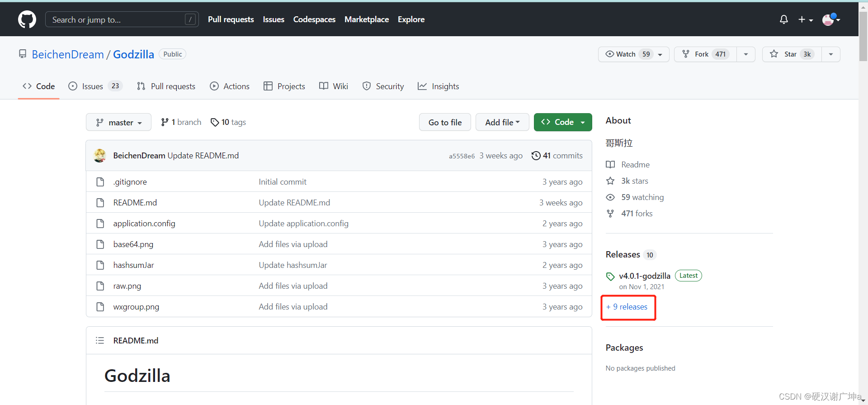Switch to the repository Issues tab

pos(95,86)
